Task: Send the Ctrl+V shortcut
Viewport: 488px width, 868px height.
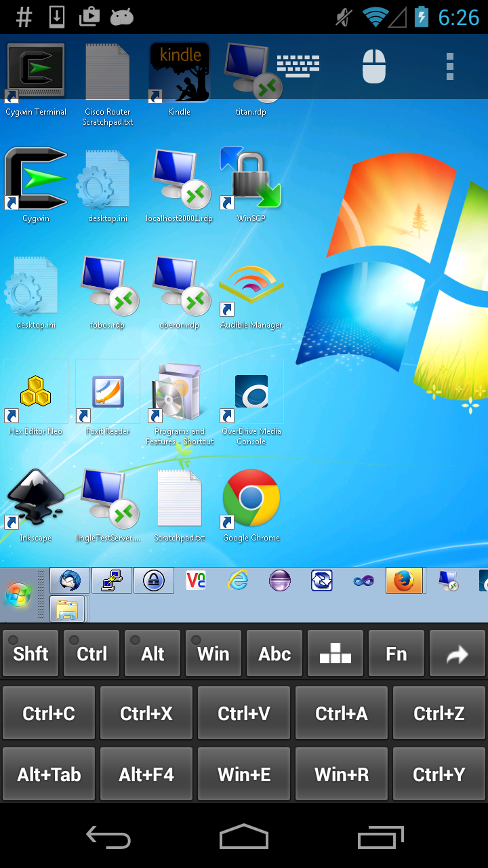Action: [244, 713]
